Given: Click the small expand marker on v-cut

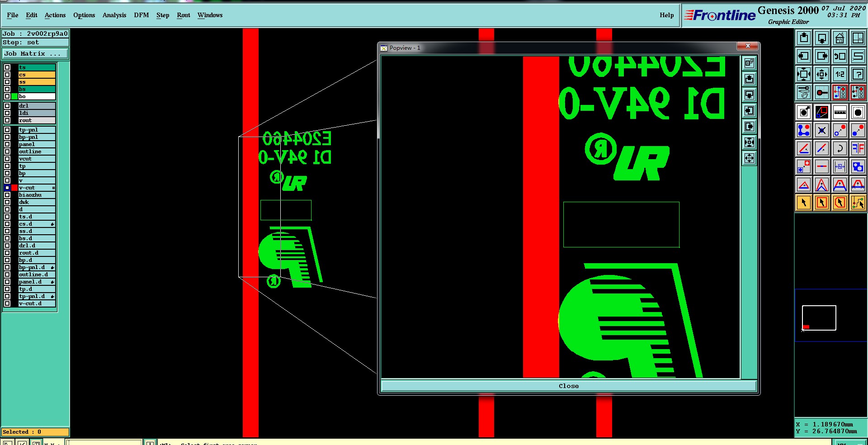Looking at the screenshot, I should [53, 188].
